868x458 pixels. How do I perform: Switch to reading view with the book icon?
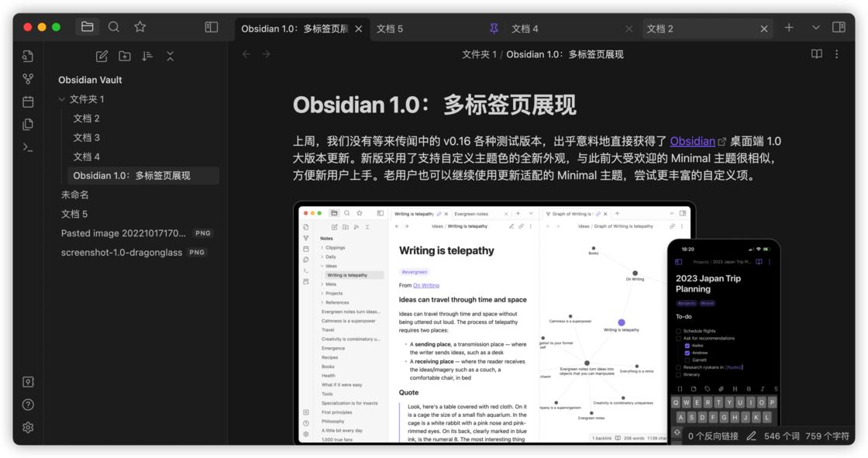click(x=817, y=53)
